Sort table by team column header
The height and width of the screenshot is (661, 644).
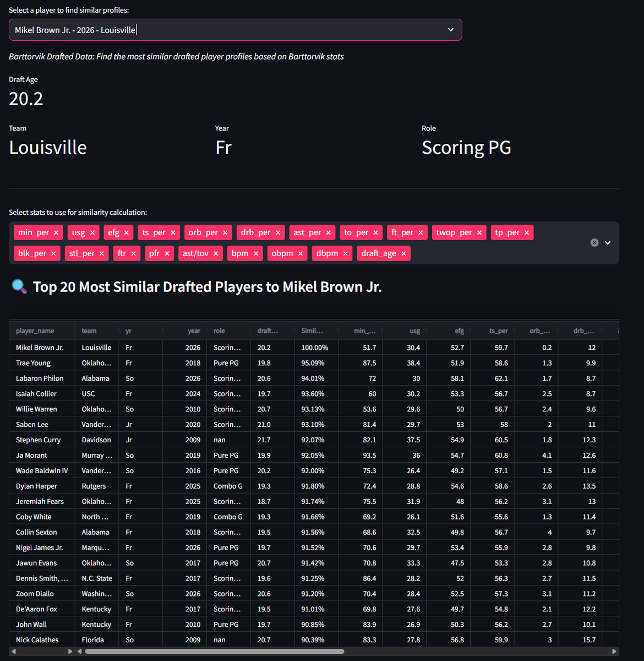tap(97, 331)
